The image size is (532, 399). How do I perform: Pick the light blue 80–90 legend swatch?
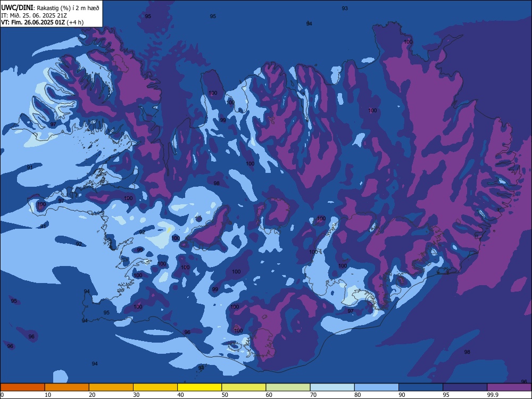(x=377, y=387)
